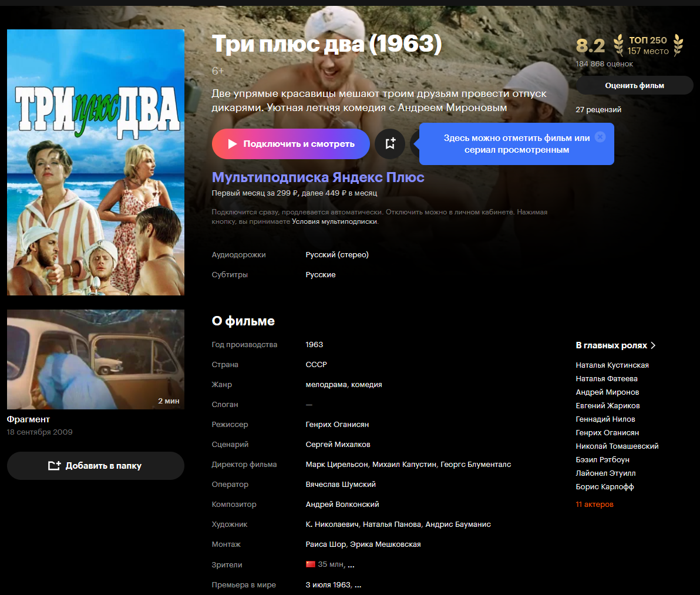Click the 'Фрагмент' video title
700x595 pixels.
(x=28, y=419)
